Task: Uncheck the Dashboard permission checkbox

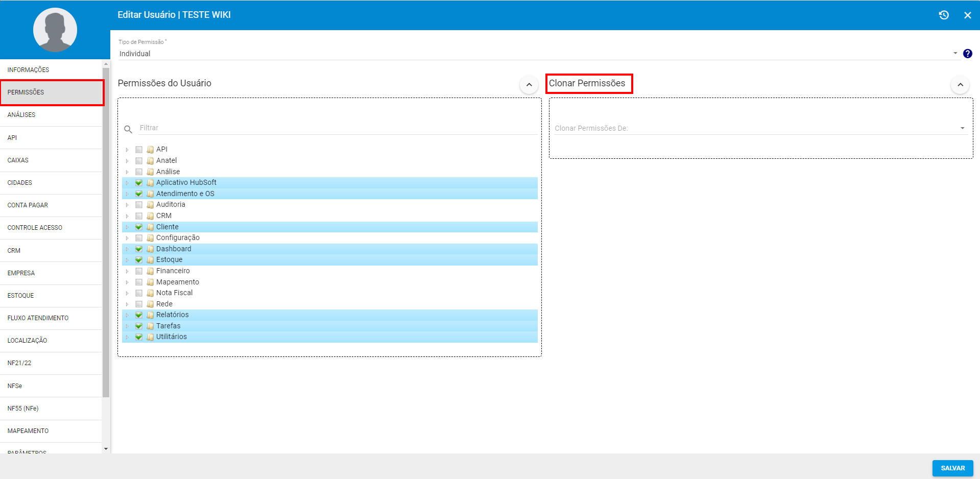Action: pyautogui.click(x=139, y=249)
